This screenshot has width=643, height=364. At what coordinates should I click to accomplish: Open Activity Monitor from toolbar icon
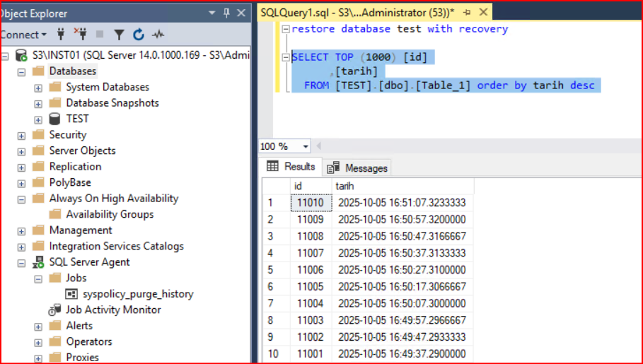click(158, 34)
